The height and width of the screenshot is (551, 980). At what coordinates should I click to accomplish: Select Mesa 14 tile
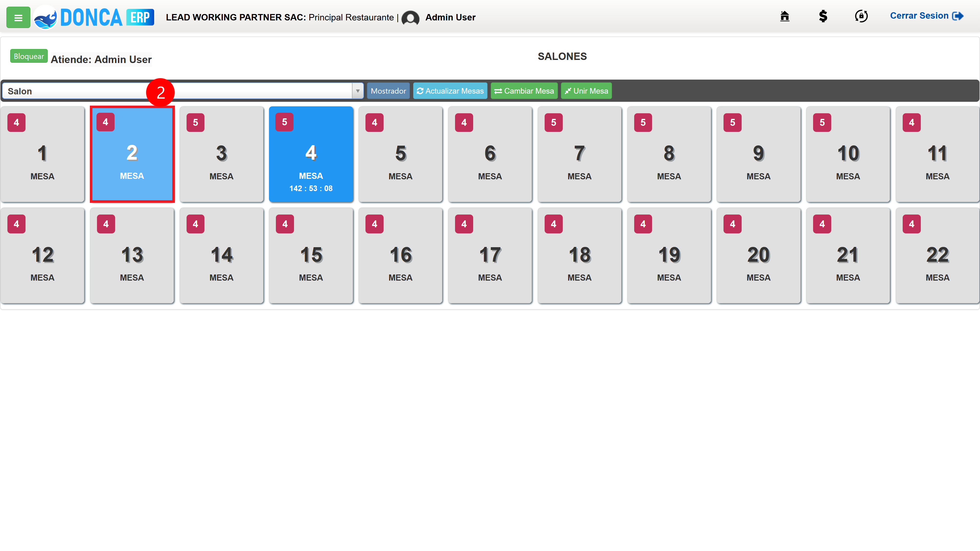[x=222, y=256]
